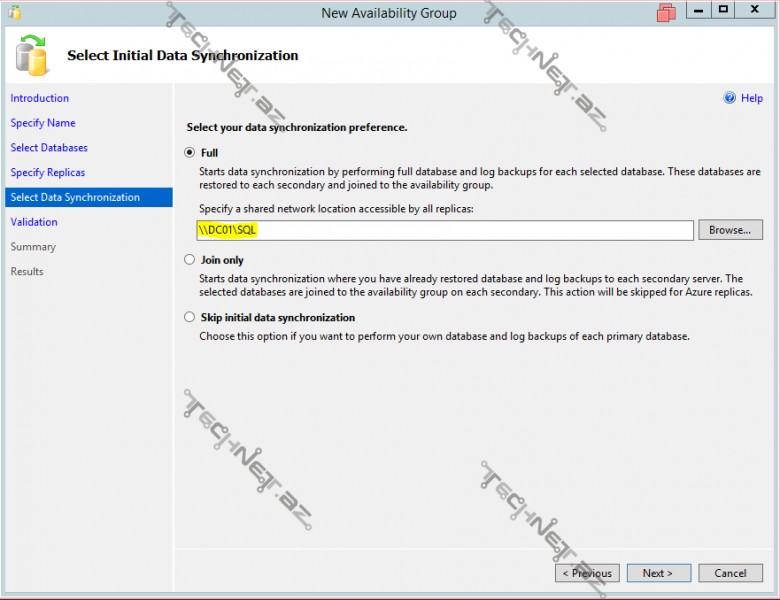This screenshot has width=780, height=600.
Task: Select Skip initial data synchronization
Action: click(190, 318)
